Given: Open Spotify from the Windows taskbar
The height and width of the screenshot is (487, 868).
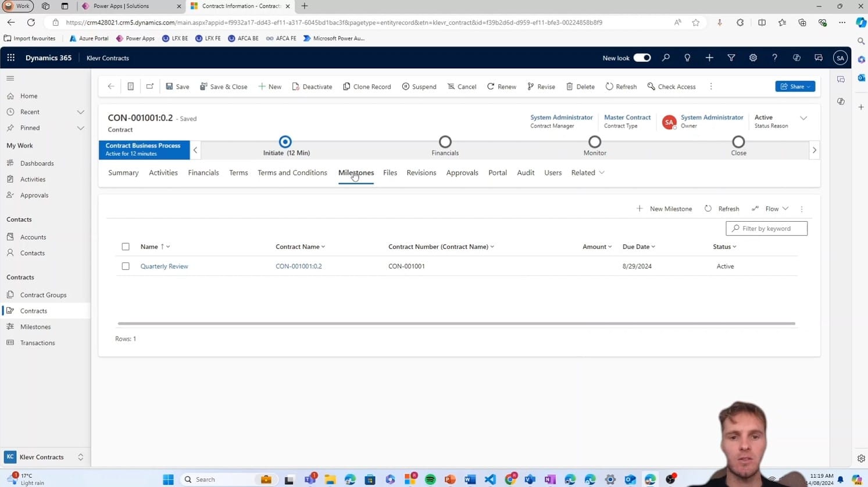Looking at the screenshot, I should point(430,479).
